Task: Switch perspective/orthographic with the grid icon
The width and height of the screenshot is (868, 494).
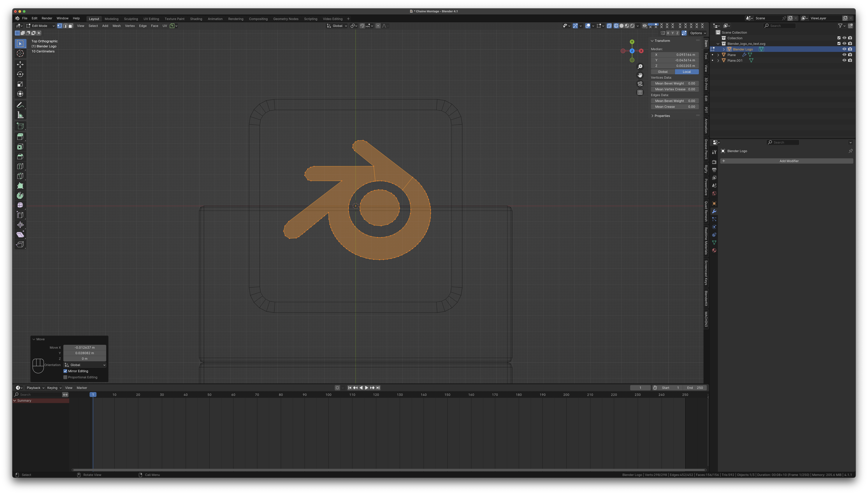Action: point(640,92)
